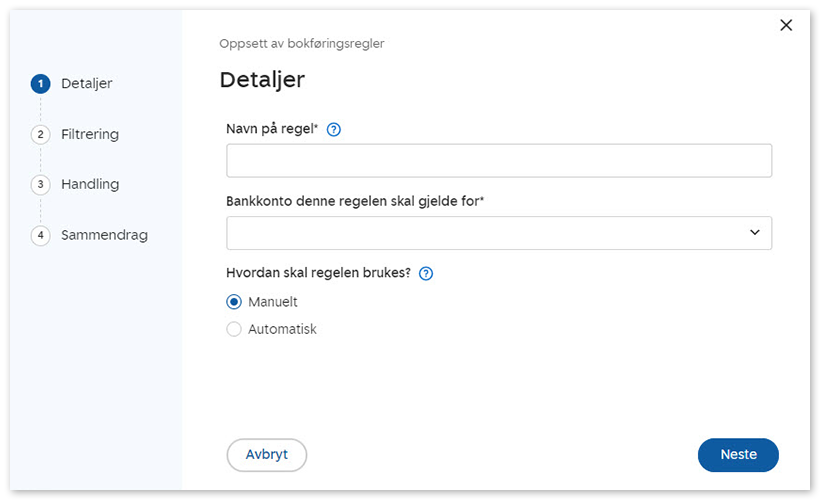The width and height of the screenshot is (820, 500).
Task: Focus the Navn på regel text field
Action: [x=498, y=161]
